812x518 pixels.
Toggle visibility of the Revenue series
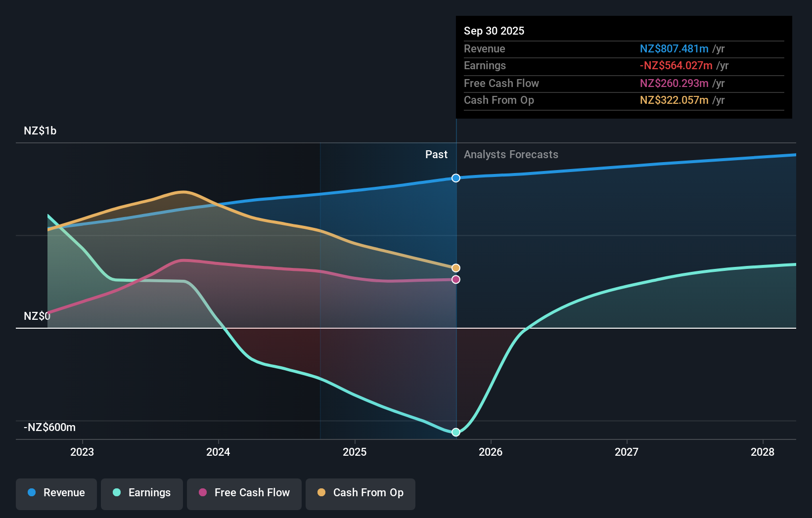pyautogui.click(x=56, y=493)
